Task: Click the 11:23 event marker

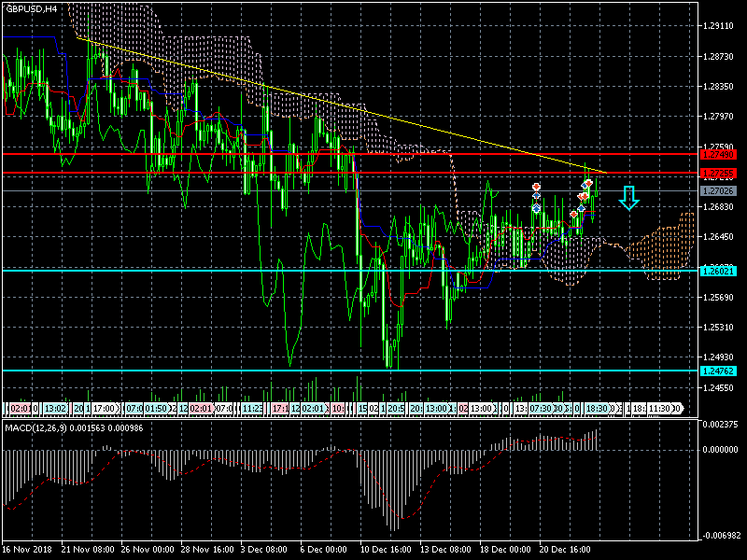Action: pyautogui.click(x=250, y=409)
